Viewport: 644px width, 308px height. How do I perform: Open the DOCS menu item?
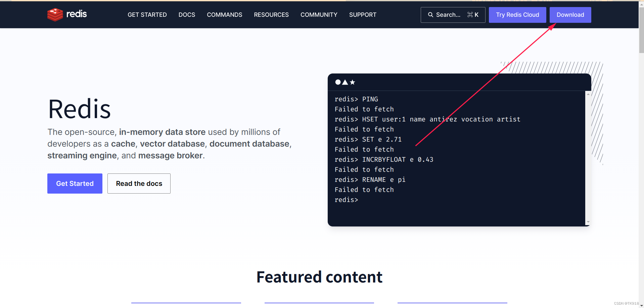click(187, 15)
